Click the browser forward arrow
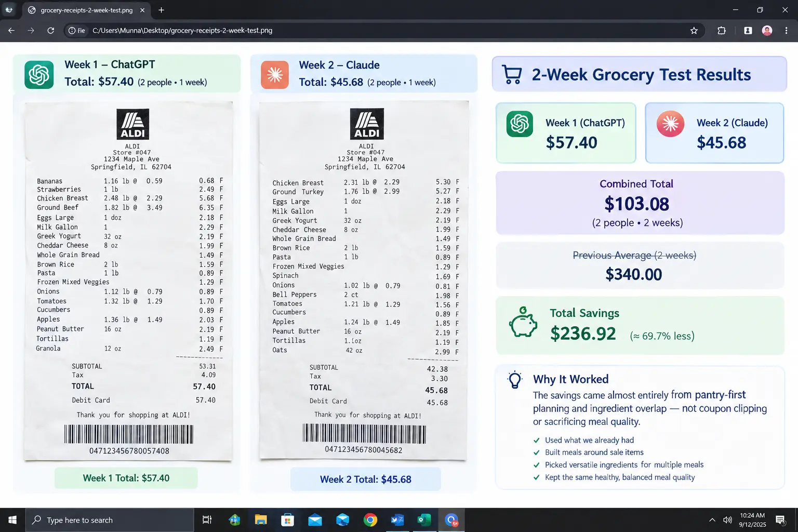This screenshot has width=798, height=532. [31, 31]
